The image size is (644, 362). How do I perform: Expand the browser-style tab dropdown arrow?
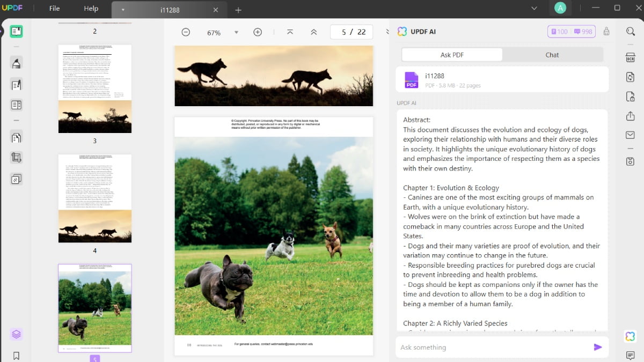pos(123,9)
